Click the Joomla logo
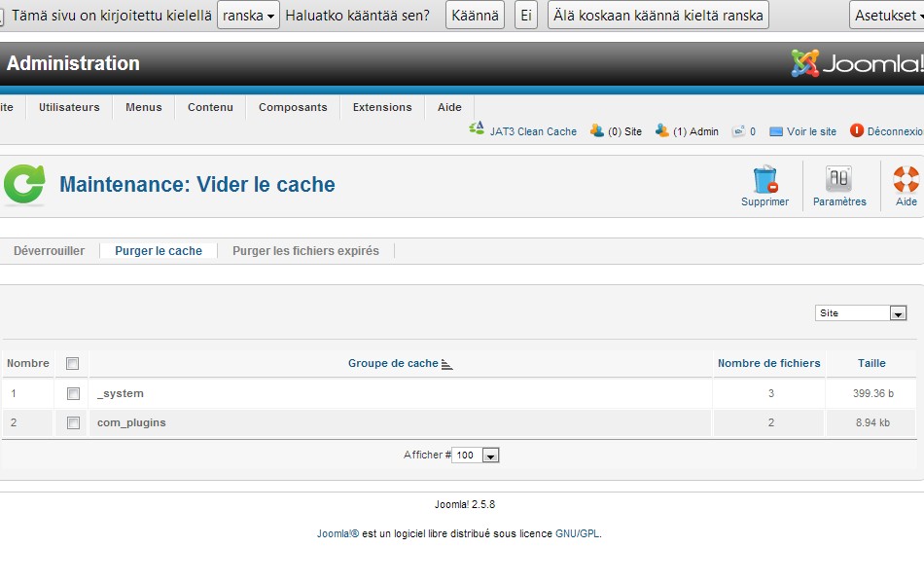The width and height of the screenshot is (924, 584). click(856, 64)
